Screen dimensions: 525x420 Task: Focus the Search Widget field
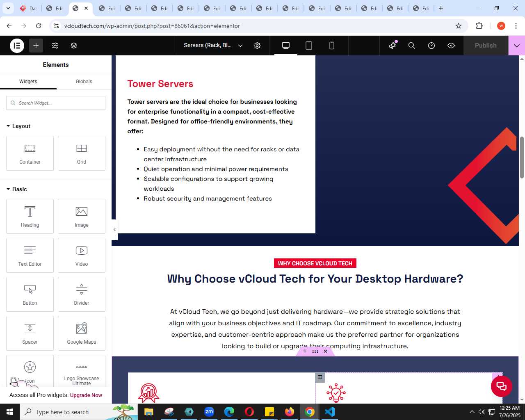pyautogui.click(x=56, y=103)
